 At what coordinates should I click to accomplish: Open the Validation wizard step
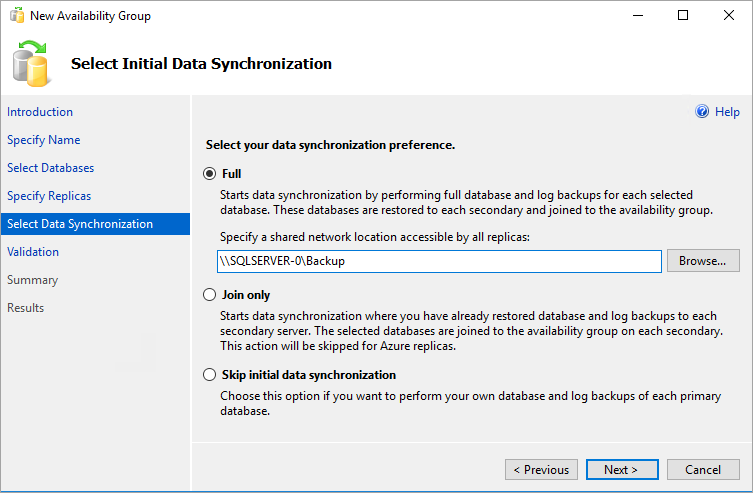pos(33,252)
